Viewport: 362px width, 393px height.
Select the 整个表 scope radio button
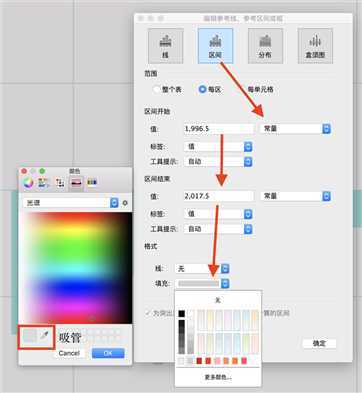click(x=157, y=89)
